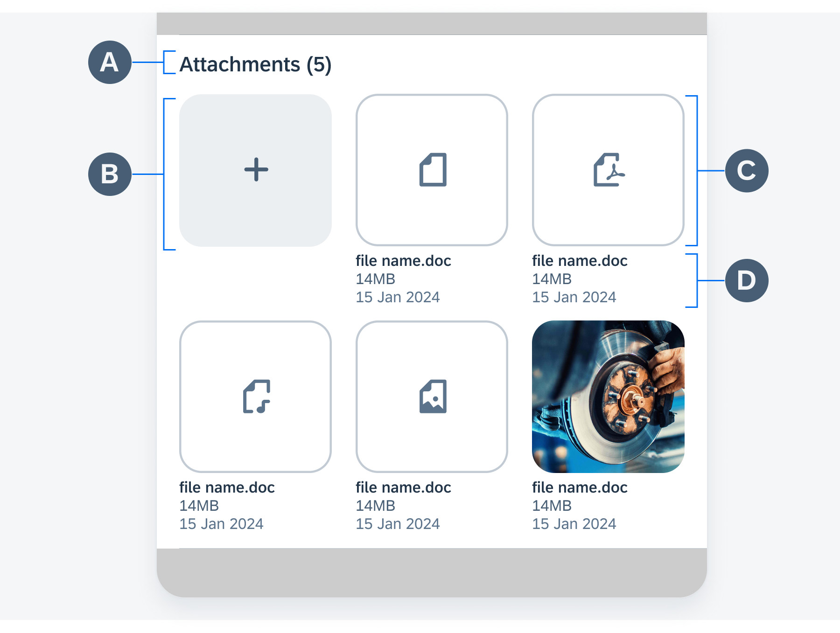The image size is (840, 633).
Task: Click 14MB size under the PDF attachment
Action: 552,279
